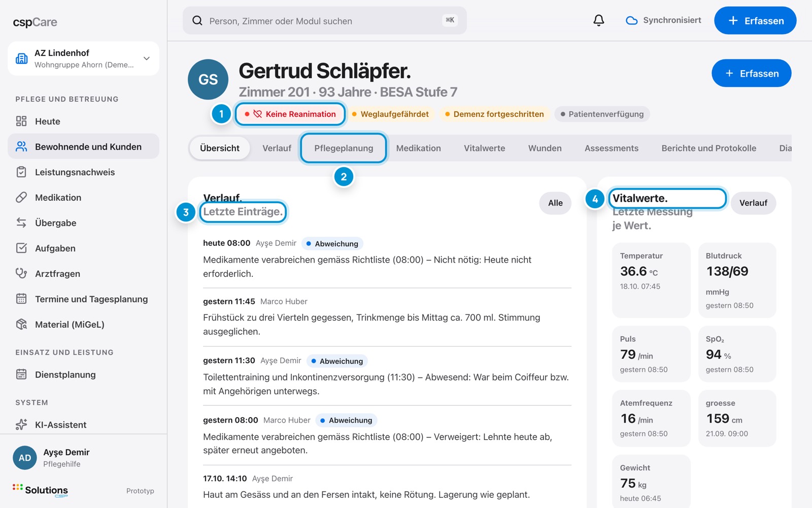Viewport: 812px width, 508px height.
Task: Click the Medikation pill icon
Action: (x=21, y=197)
